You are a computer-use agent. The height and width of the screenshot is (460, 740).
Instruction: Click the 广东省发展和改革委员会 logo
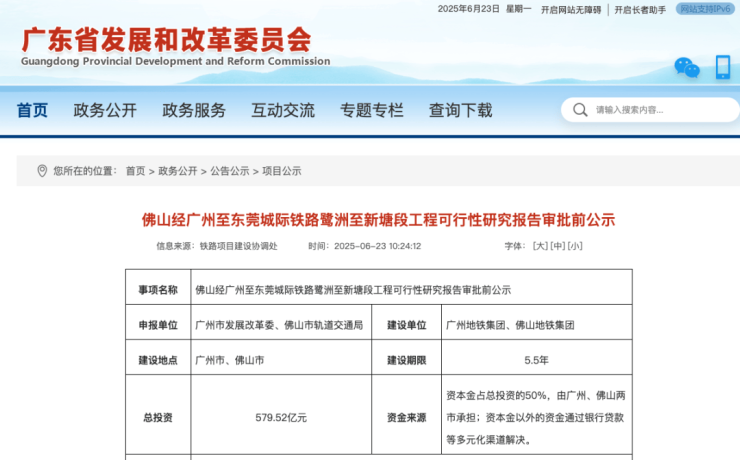point(175,46)
